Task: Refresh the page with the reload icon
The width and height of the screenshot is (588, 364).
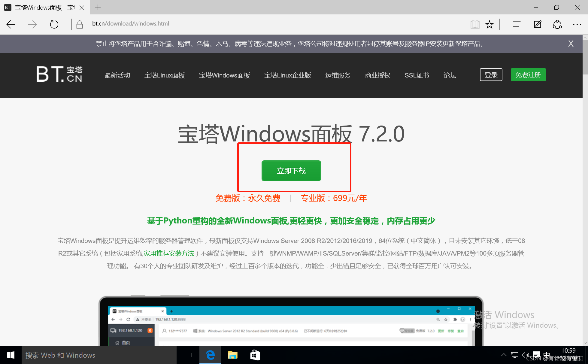Action: [54, 24]
